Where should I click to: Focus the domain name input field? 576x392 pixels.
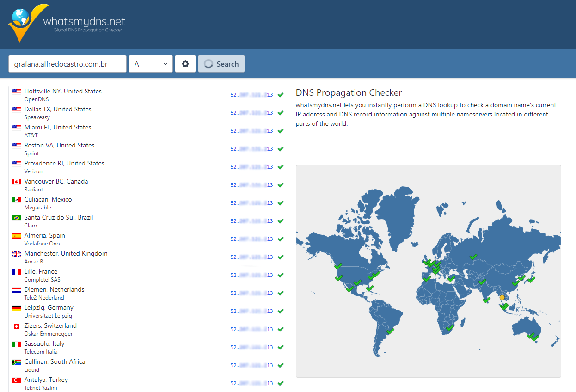[67, 64]
